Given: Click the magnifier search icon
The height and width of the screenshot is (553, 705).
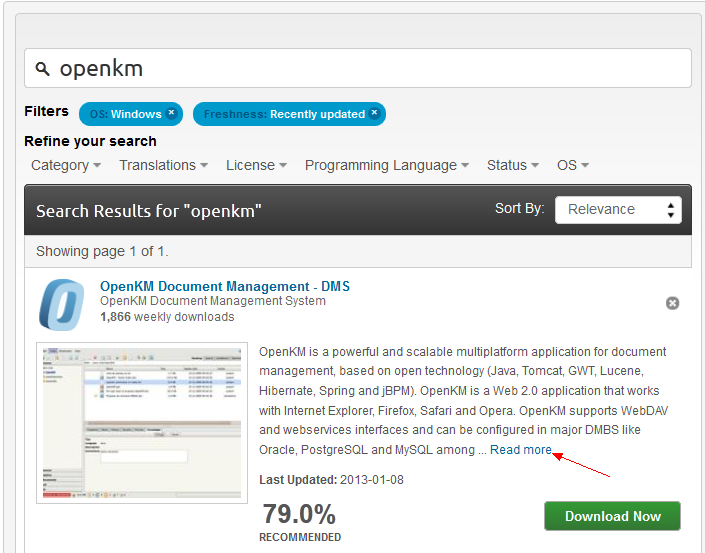Looking at the screenshot, I should (42, 69).
